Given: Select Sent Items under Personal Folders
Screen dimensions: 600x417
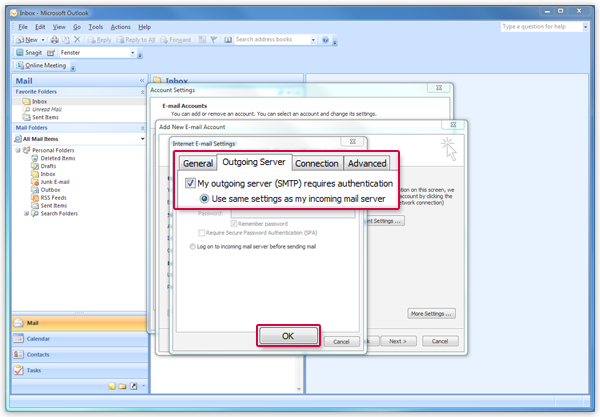Looking at the screenshot, I should (54, 206).
